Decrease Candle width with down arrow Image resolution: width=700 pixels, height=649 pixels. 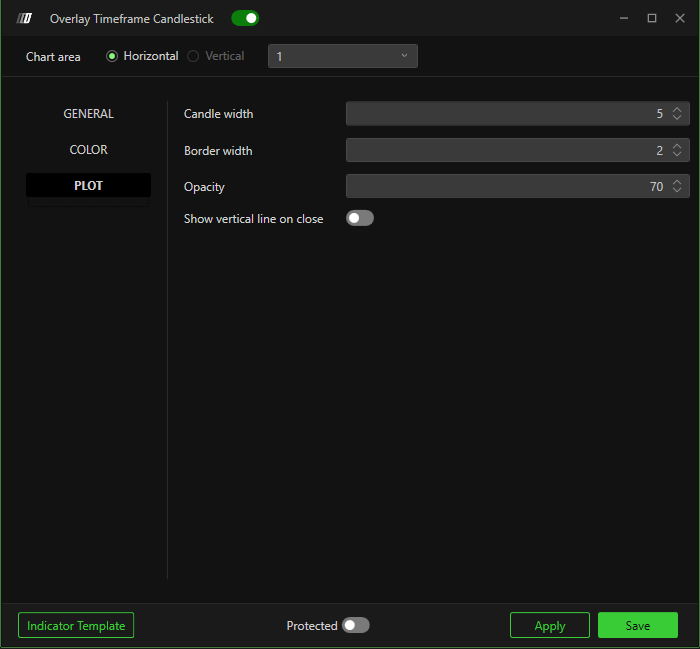pos(677,118)
